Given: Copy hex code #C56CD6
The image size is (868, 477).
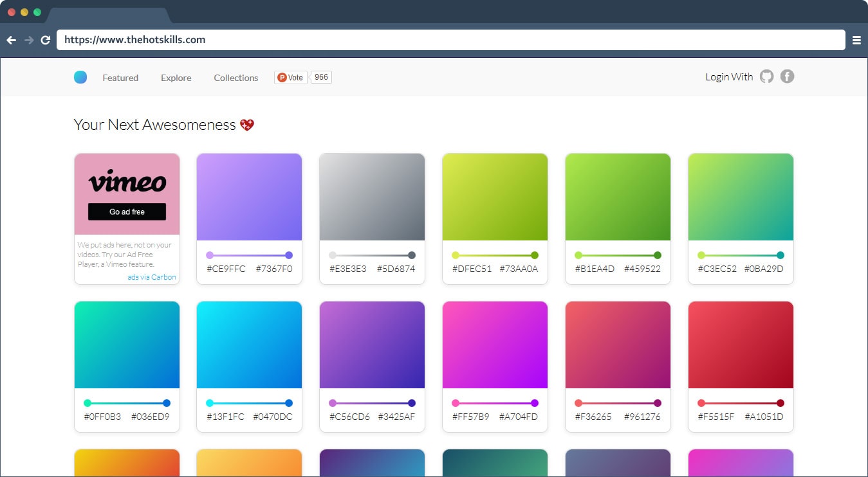Looking at the screenshot, I should (349, 417).
